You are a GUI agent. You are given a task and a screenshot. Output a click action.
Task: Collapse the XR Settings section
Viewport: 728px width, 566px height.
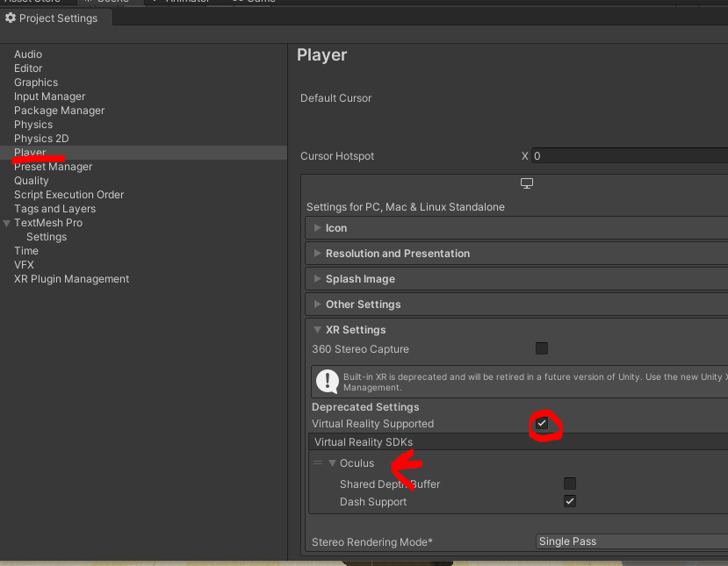318,330
